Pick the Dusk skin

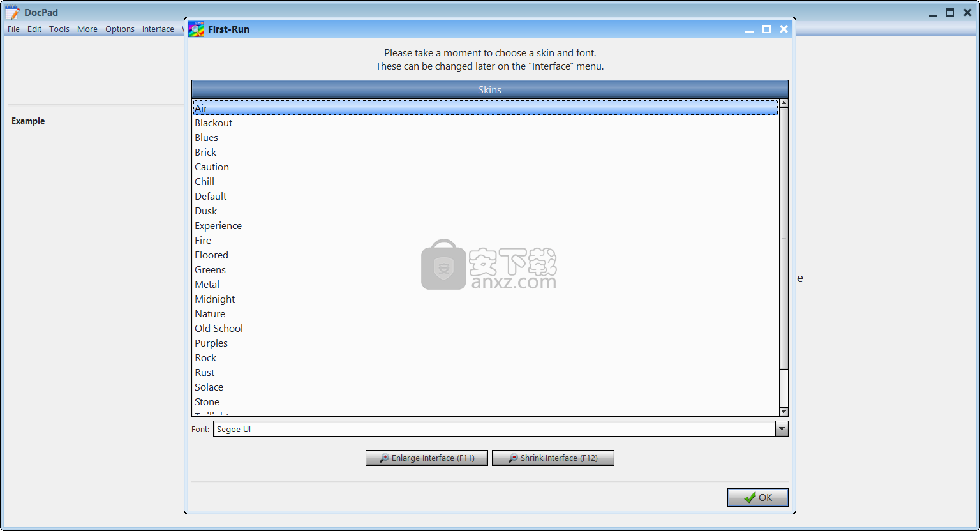(485, 211)
